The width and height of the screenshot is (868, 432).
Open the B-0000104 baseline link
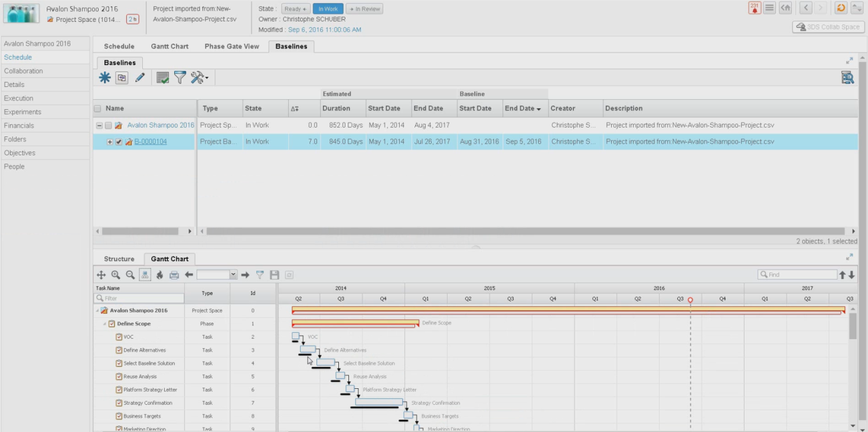click(x=151, y=142)
